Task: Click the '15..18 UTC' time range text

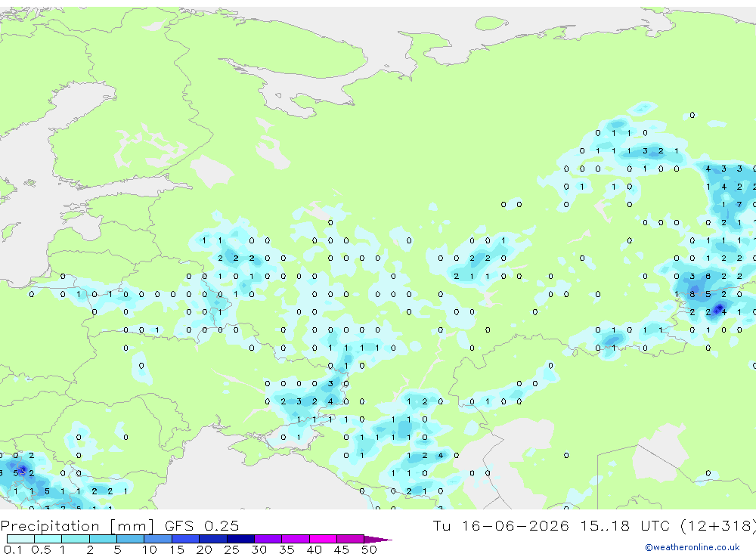Action: pyautogui.click(x=626, y=525)
